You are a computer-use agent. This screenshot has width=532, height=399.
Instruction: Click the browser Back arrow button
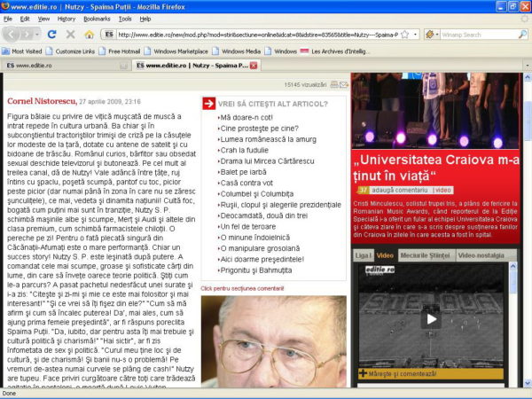[12, 34]
